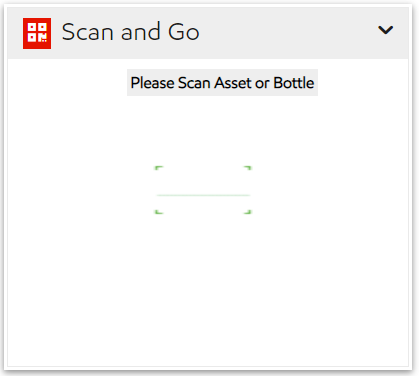Click the red QR code icon
The height and width of the screenshot is (376, 419).
coord(37,33)
